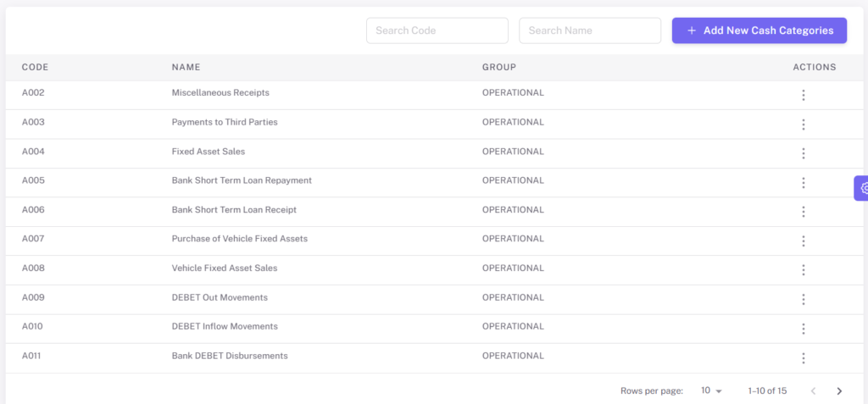Open three-dot menu for row A006
Screen dimensions: 868x404
(x=804, y=212)
